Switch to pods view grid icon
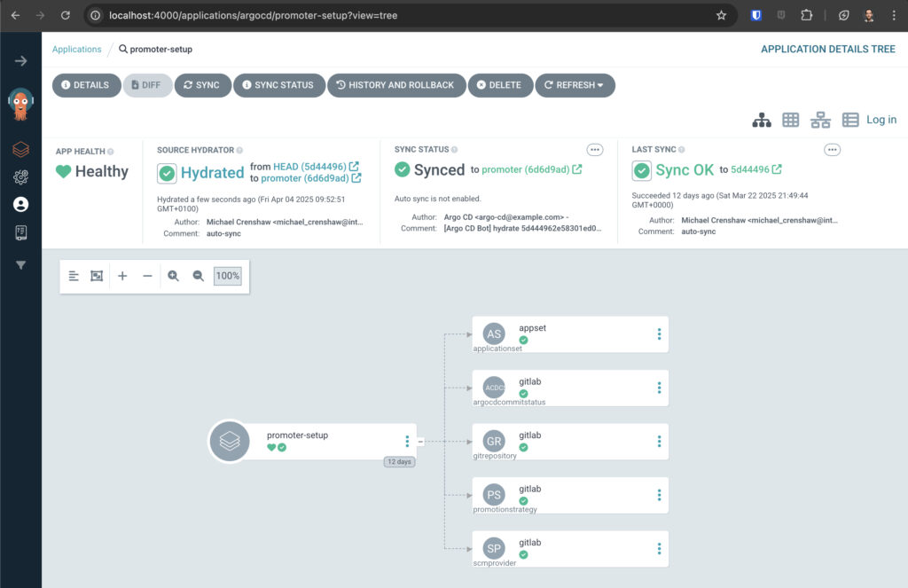The image size is (908, 588). [x=790, y=120]
